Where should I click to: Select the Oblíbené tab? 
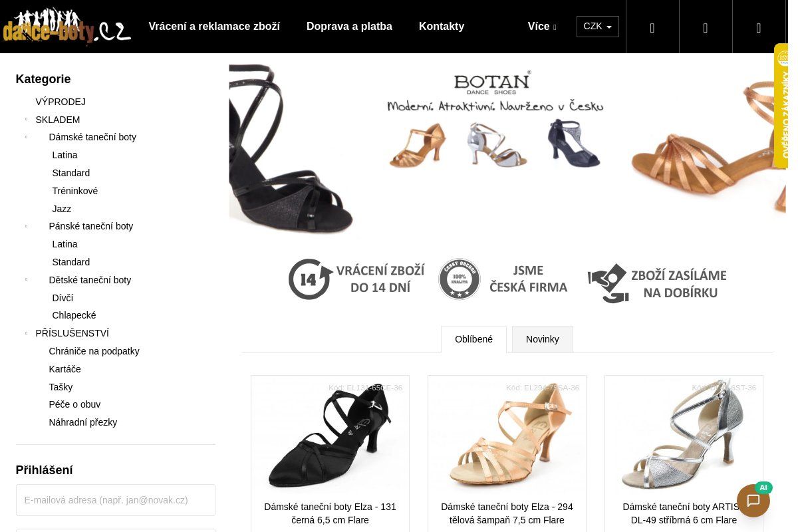pyautogui.click(x=473, y=339)
